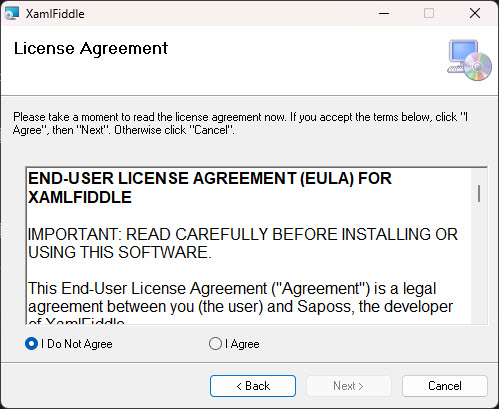Viewport: 499px width, 409px height.
Task: Minimize the XamlFiddle installer window
Action: click(384, 14)
